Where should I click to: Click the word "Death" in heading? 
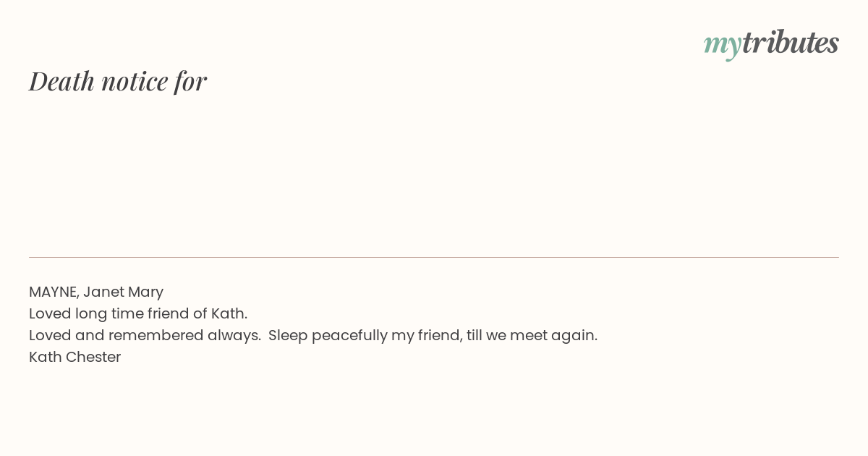pyautogui.click(x=62, y=81)
